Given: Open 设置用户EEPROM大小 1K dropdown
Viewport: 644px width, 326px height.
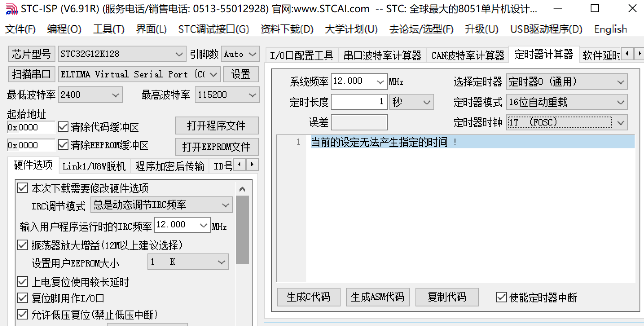Looking at the screenshot, I should 188,262.
